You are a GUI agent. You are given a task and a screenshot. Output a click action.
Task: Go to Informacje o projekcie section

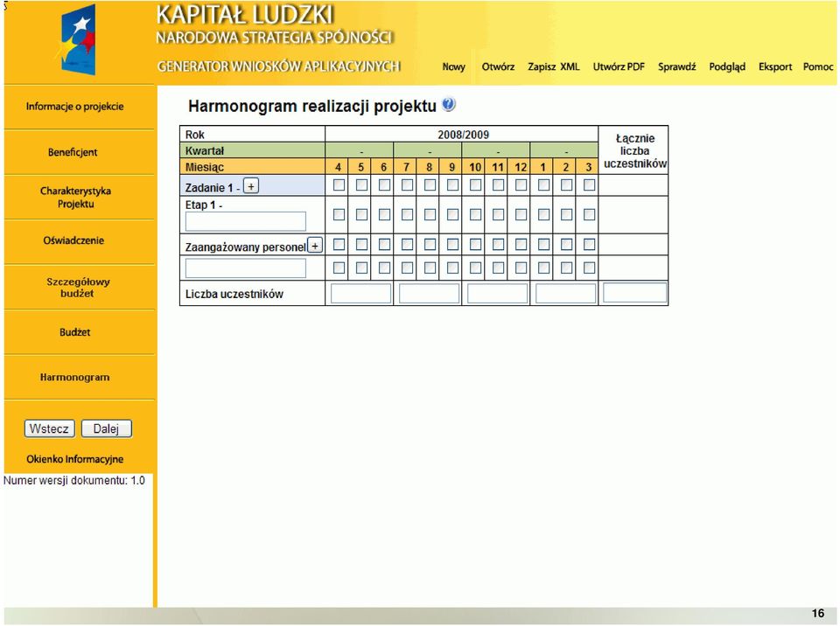pyautogui.click(x=75, y=107)
